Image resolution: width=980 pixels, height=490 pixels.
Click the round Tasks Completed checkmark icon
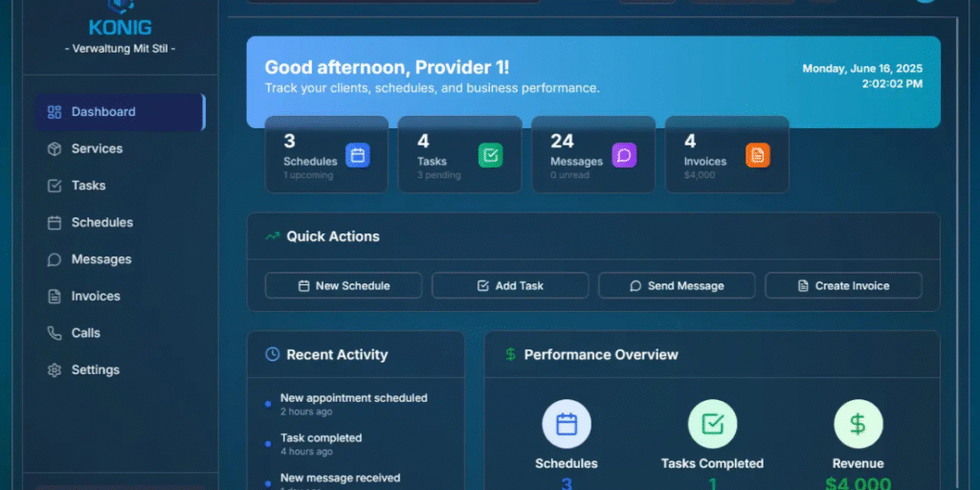[712, 424]
